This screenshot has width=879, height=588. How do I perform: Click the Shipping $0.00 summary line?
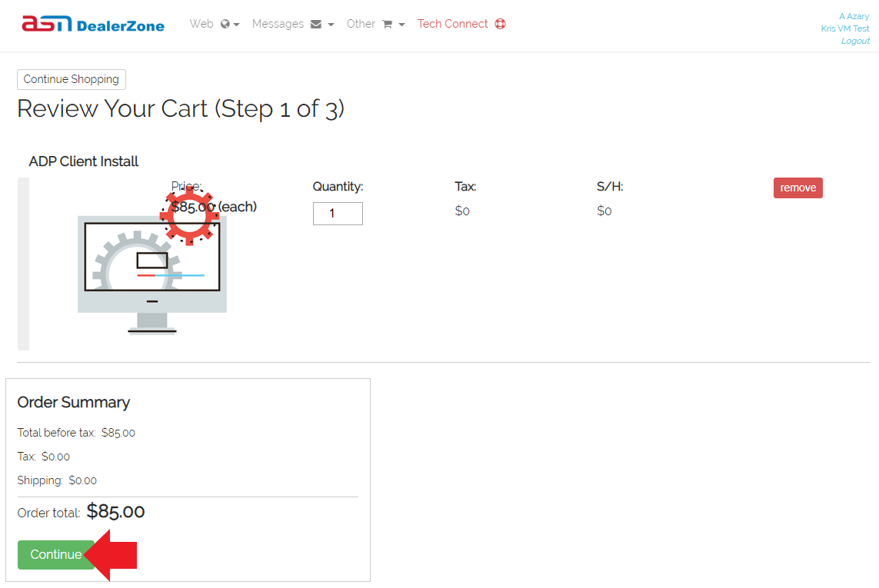point(57,480)
